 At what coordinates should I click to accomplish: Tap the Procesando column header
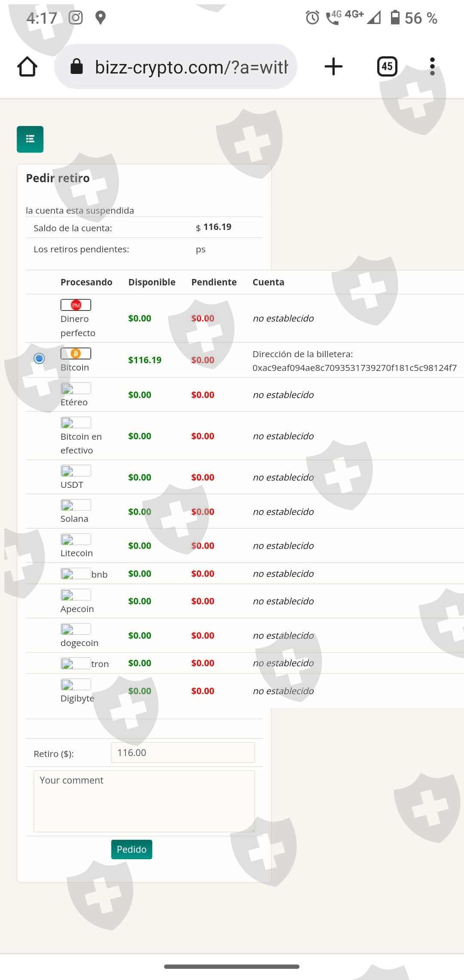86,282
